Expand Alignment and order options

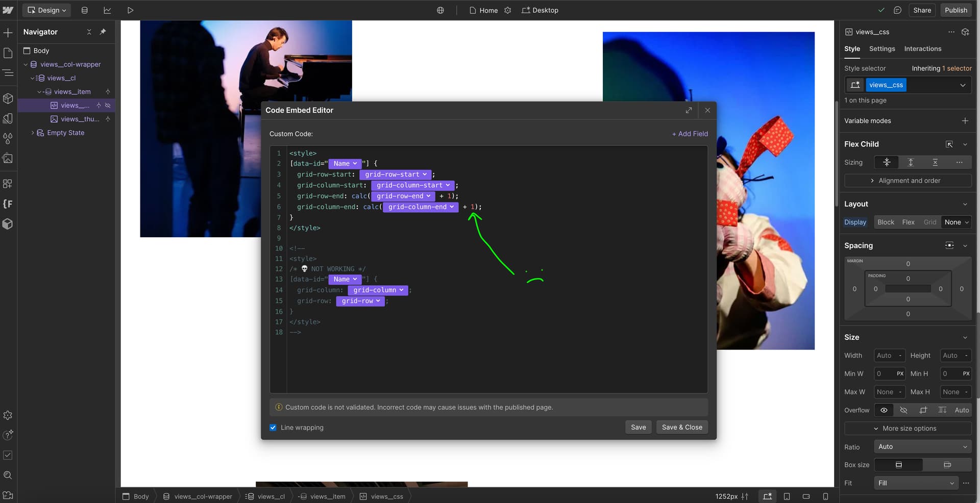tap(908, 181)
